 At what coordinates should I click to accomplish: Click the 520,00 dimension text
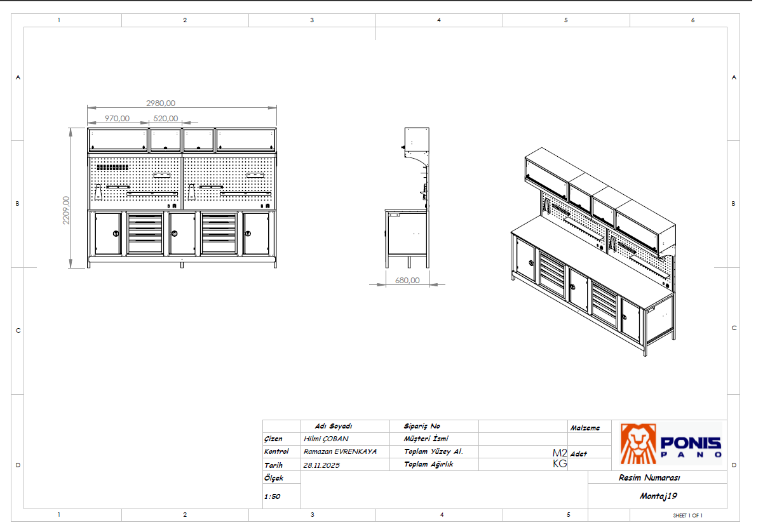point(166,119)
